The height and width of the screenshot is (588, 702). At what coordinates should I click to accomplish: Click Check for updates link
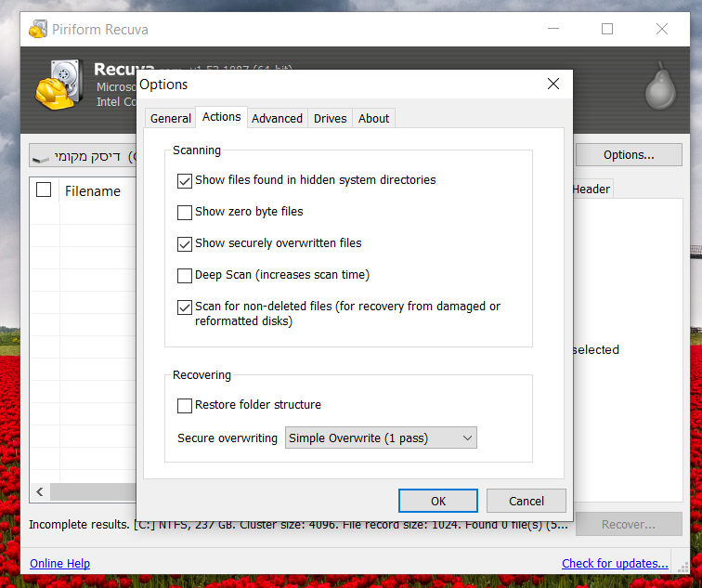[x=615, y=563]
